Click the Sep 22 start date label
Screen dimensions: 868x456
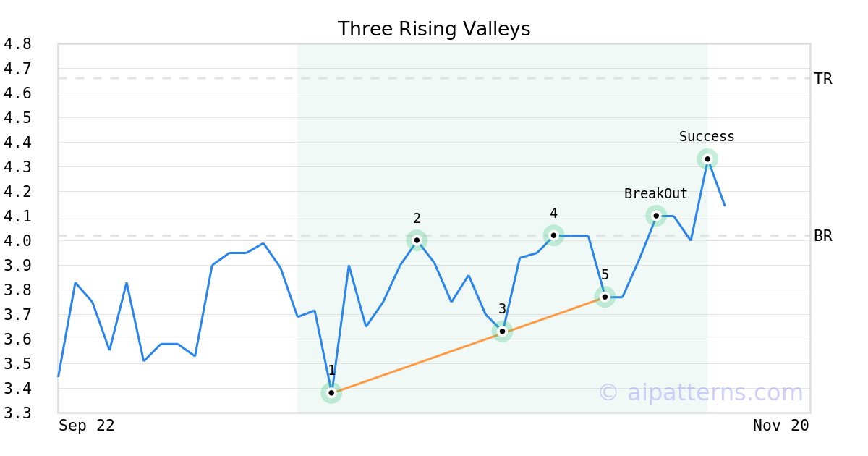pos(87,426)
